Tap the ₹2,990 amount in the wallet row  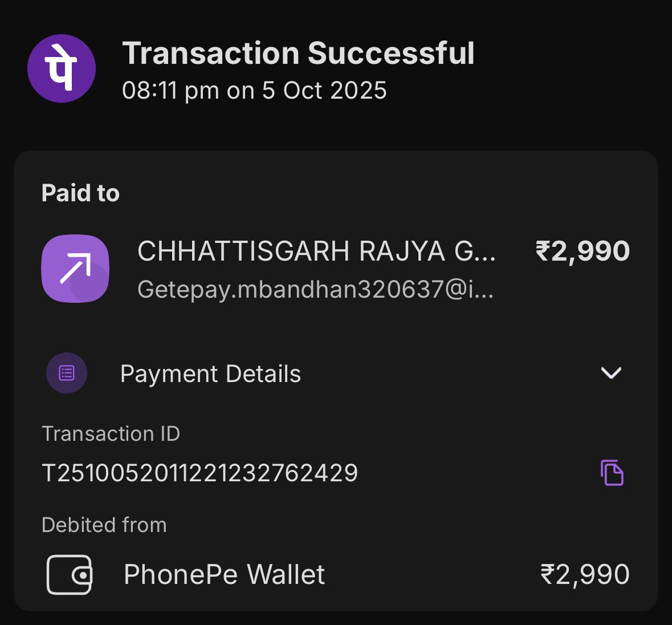[585, 574]
